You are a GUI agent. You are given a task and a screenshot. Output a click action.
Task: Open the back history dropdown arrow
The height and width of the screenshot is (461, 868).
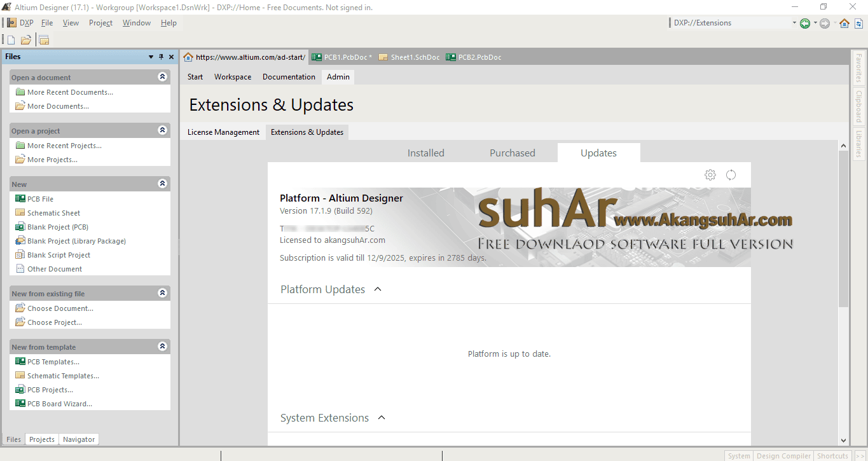pyautogui.click(x=815, y=23)
